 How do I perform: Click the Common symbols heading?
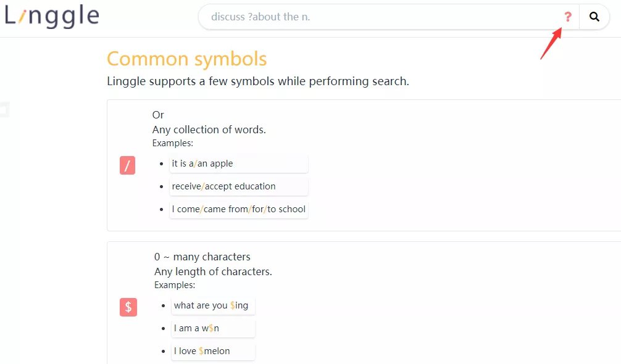pos(187,59)
